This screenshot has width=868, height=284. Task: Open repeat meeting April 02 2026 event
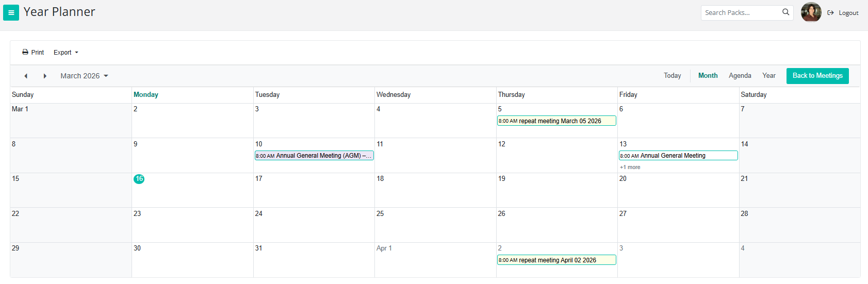click(x=556, y=260)
